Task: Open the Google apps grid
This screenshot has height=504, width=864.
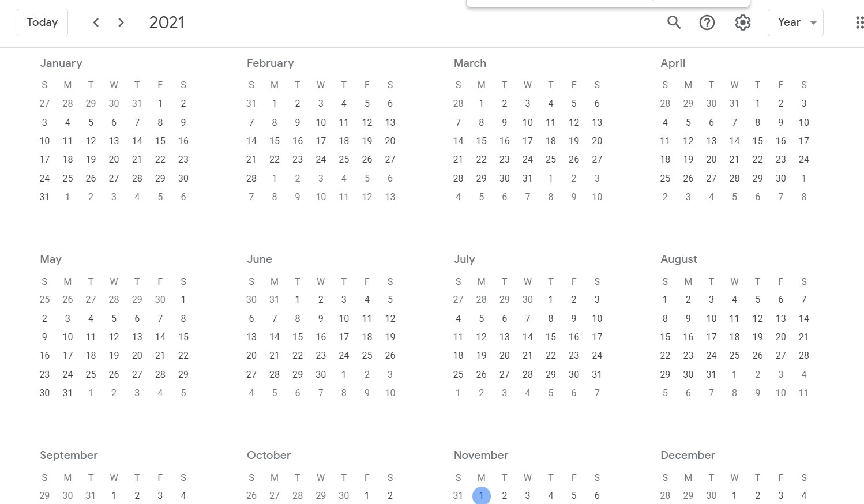Action: (859, 22)
